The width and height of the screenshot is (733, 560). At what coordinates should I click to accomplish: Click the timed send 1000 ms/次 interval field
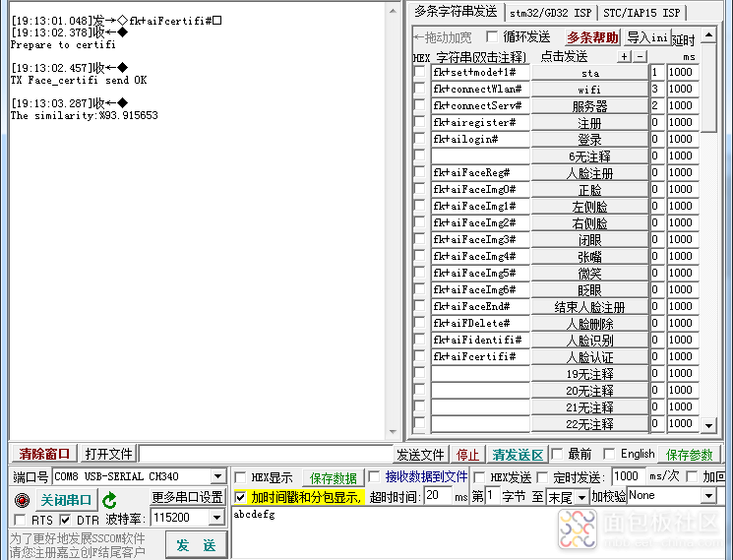[628, 476]
